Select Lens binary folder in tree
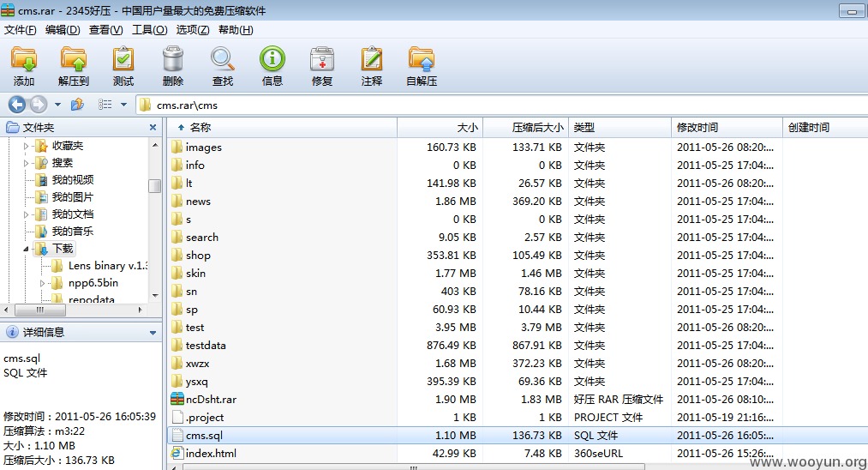 pos(107,266)
